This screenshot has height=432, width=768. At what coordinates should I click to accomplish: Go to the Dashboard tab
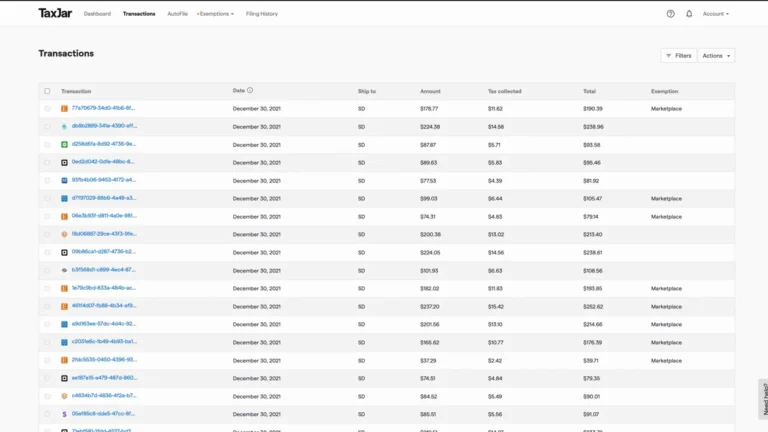(x=97, y=14)
